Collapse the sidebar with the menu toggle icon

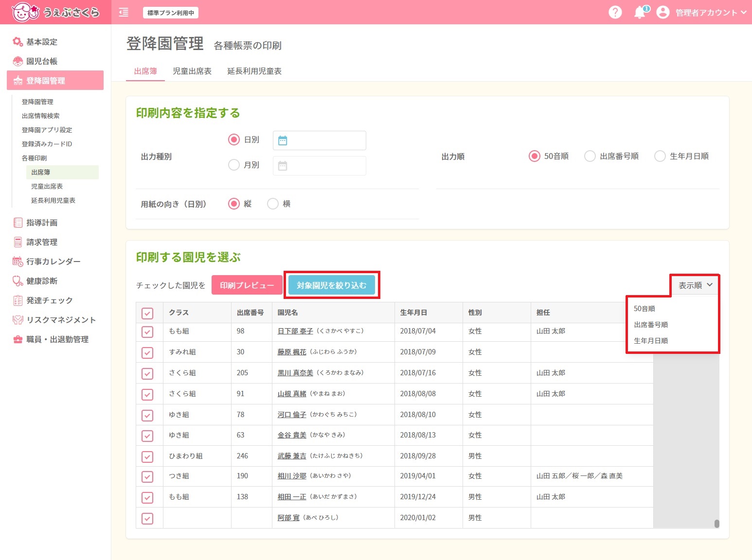coord(124,13)
